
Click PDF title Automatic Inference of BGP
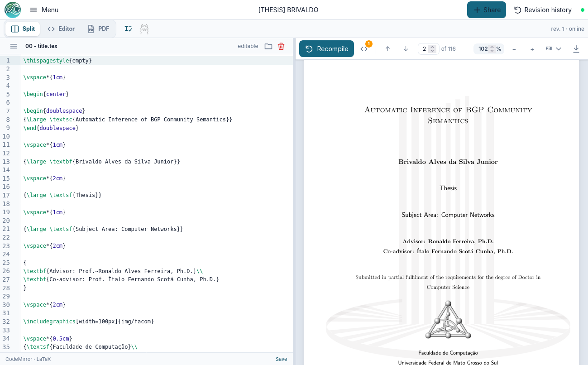(448, 115)
